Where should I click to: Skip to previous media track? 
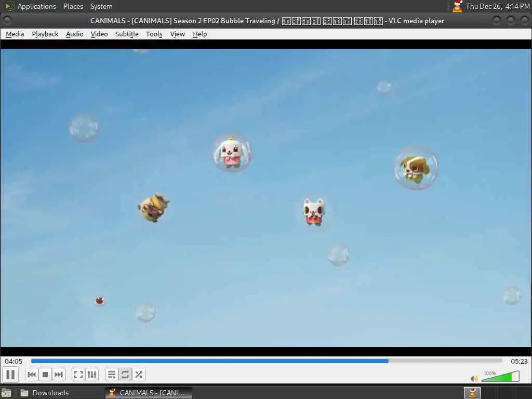click(32, 375)
